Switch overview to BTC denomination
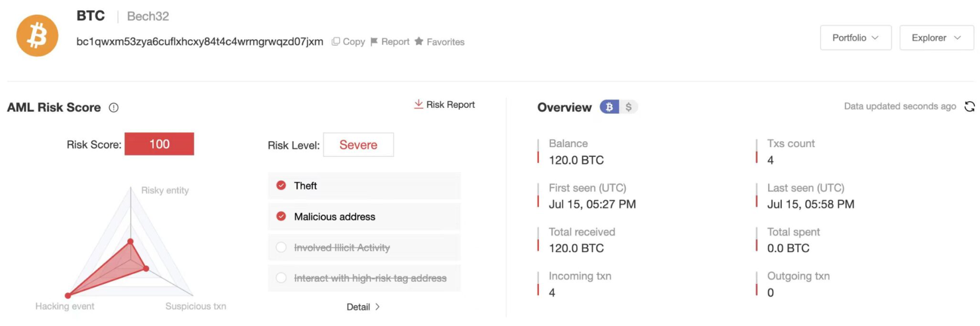980x326 pixels. (x=609, y=107)
